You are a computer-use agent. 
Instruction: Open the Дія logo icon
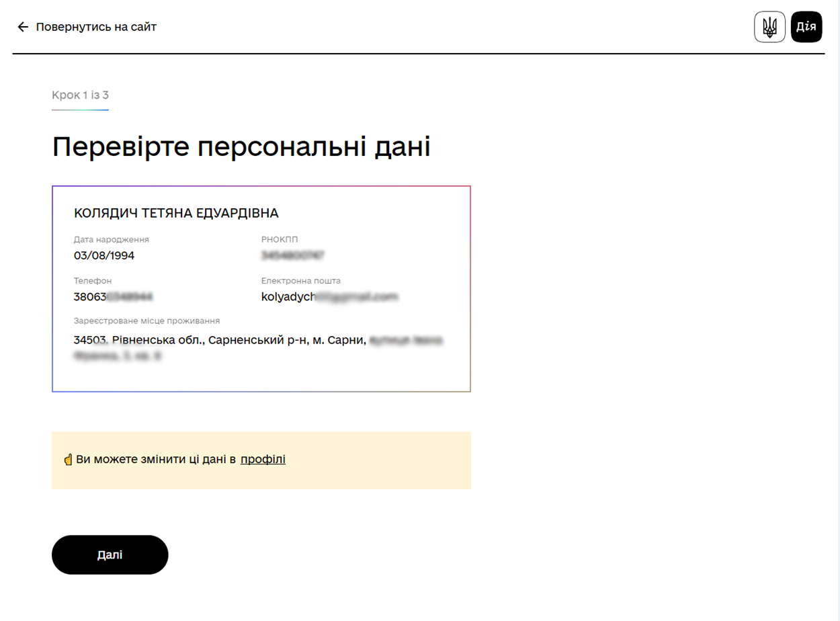click(x=806, y=28)
